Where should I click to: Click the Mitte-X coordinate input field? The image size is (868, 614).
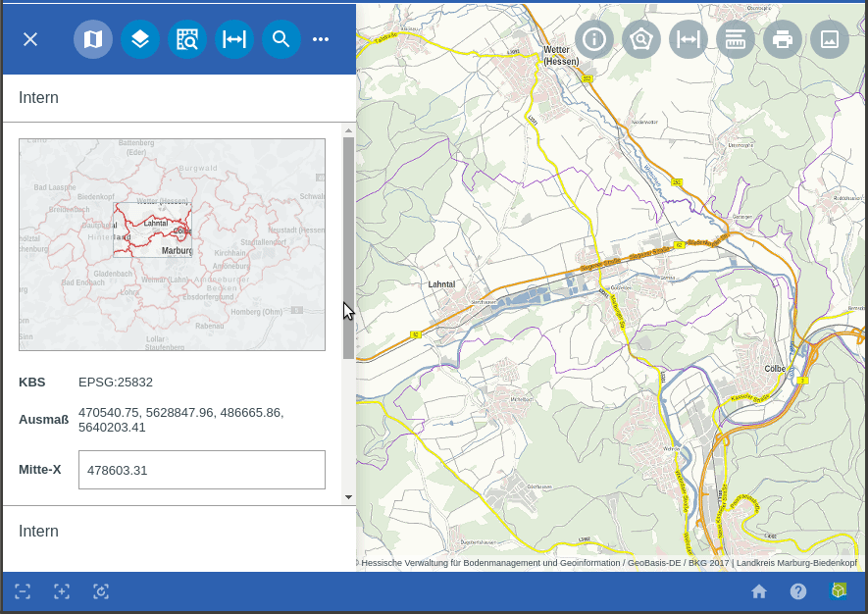pyautogui.click(x=201, y=470)
